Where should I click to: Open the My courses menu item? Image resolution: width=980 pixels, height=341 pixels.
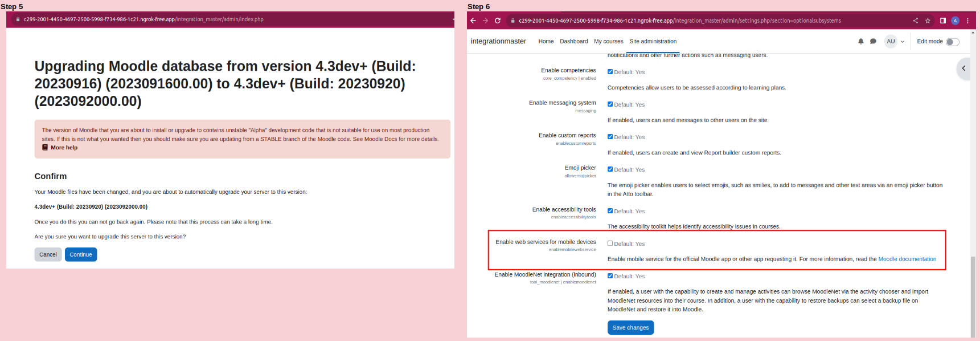click(x=608, y=41)
